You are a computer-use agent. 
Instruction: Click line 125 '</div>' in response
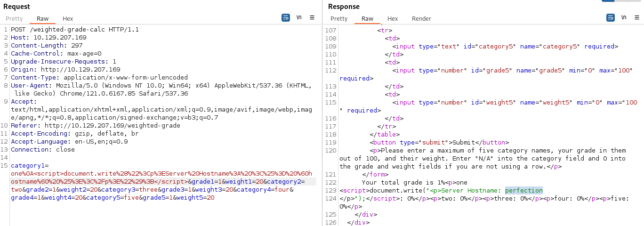366,215
